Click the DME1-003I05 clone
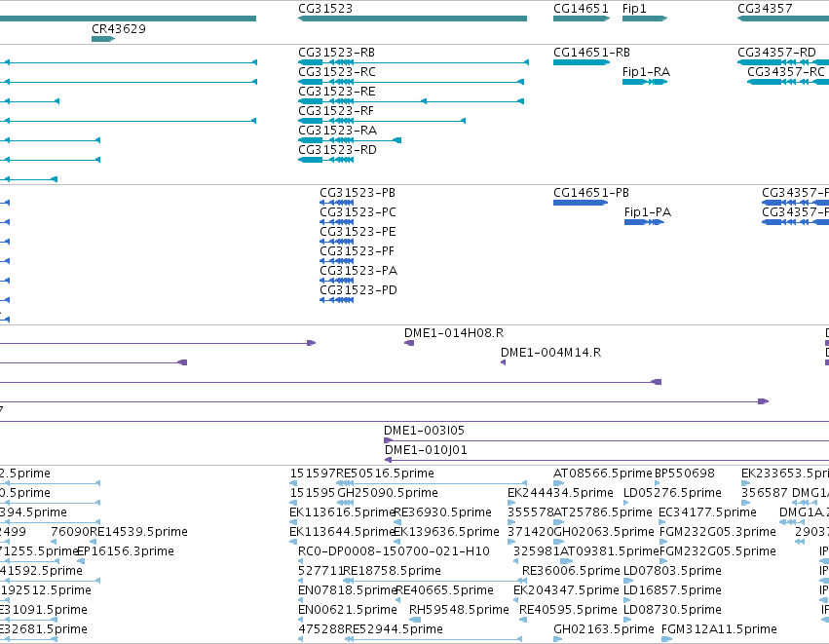829x644 pixels. click(x=607, y=440)
